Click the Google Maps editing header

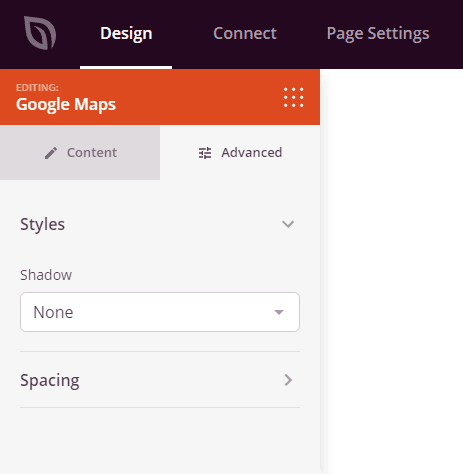[x=160, y=97]
